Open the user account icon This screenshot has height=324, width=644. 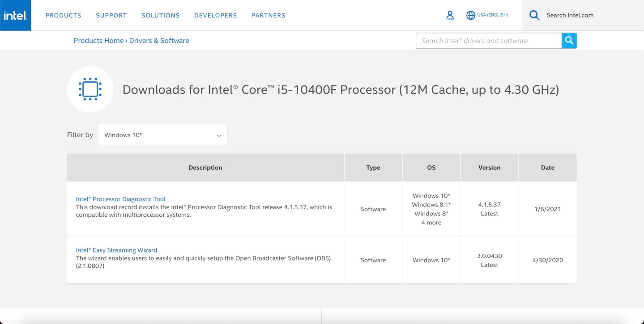[x=450, y=15]
